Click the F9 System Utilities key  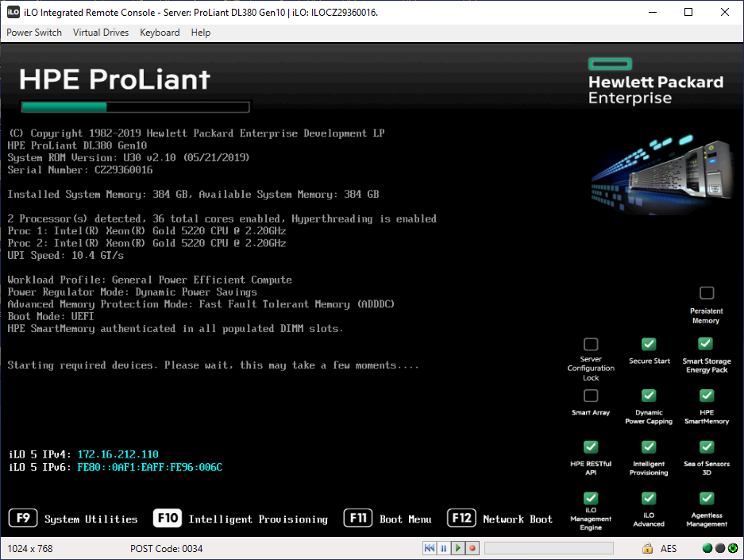(x=23, y=518)
